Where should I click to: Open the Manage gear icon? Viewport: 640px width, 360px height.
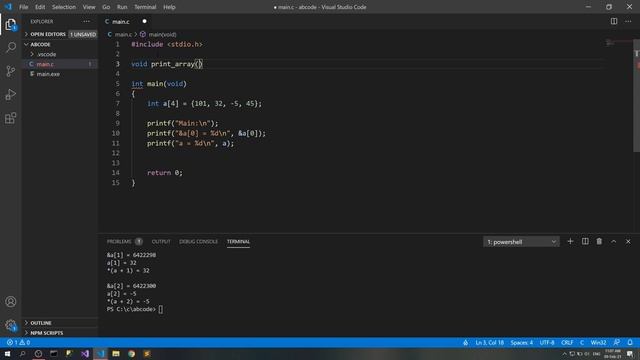click(x=11, y=325)
